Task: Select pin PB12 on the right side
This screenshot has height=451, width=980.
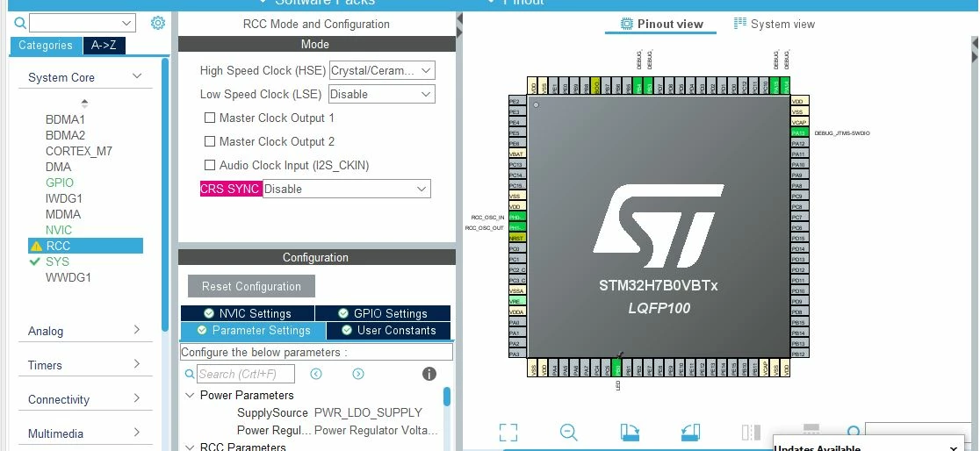Action: 799,354
